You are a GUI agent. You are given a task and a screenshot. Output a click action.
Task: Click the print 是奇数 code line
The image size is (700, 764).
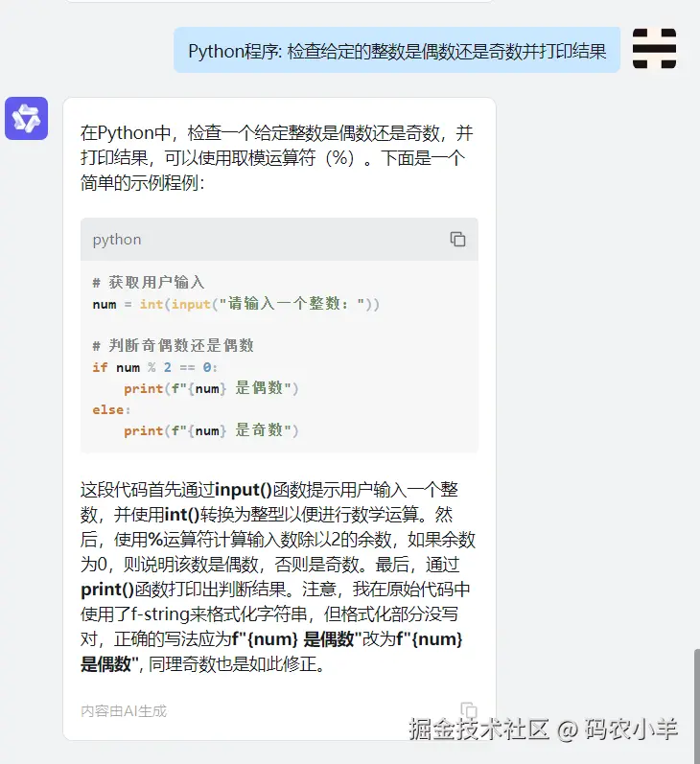[211, 430]
